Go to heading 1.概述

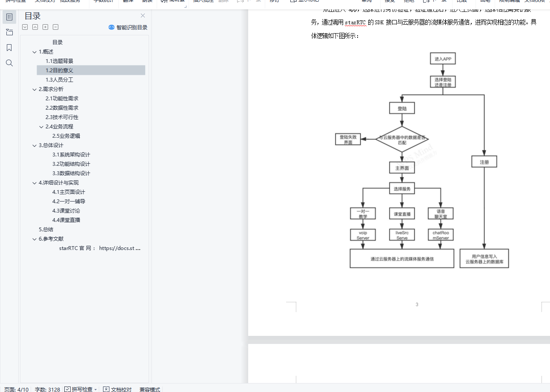coord(46,52)
